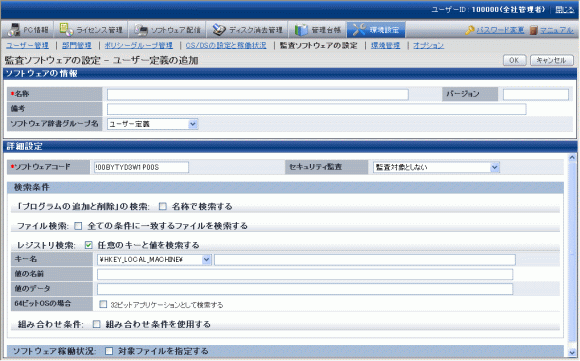
Task: Select the 環境設定 tab
Action: click(376, 30)
